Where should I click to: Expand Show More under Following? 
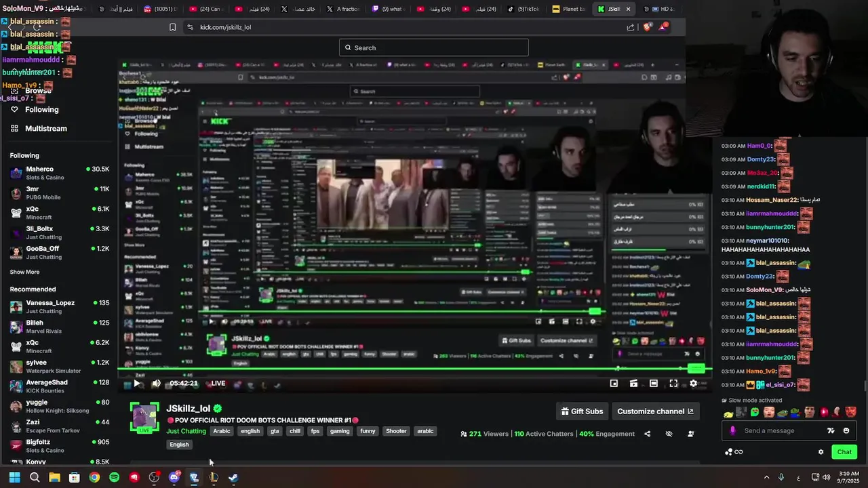[x=24, y=272]
